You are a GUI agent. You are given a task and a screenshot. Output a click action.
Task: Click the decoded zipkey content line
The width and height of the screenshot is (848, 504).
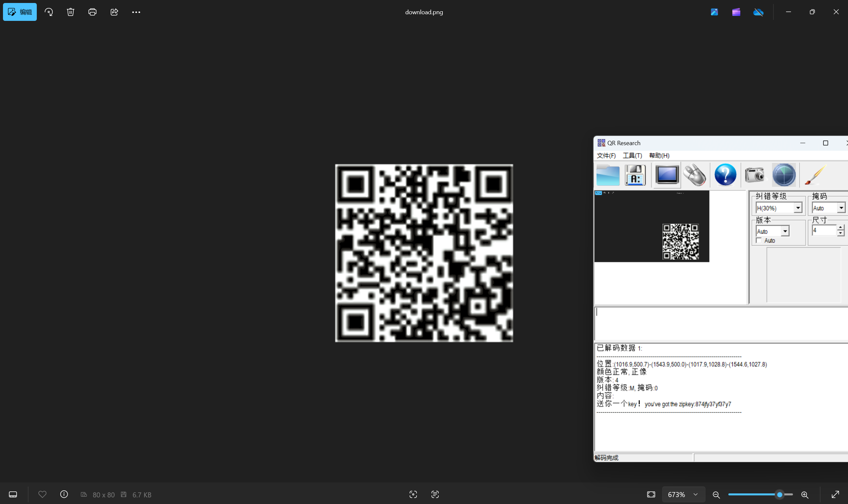(664, 404)
